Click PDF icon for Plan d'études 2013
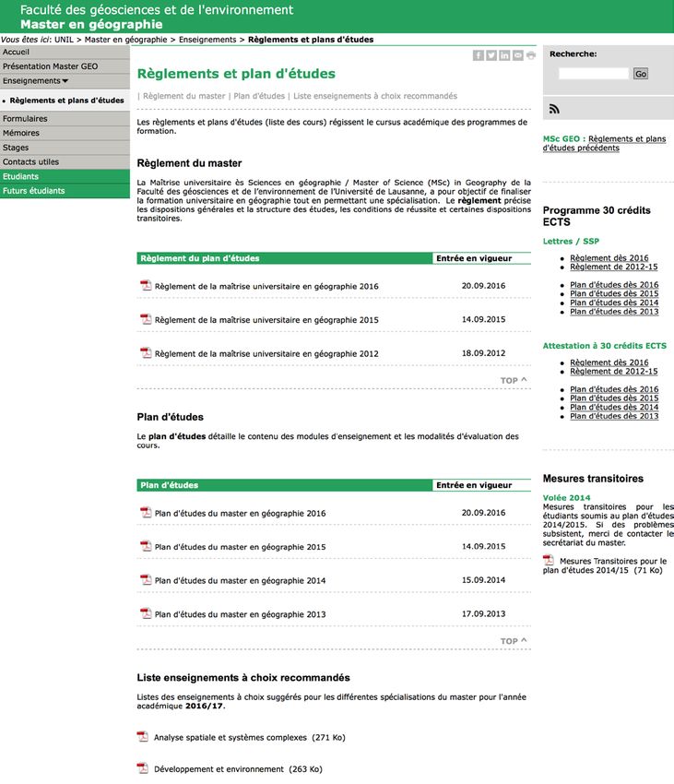This screenshot has width=674, height=784. (x=145, y=613)
